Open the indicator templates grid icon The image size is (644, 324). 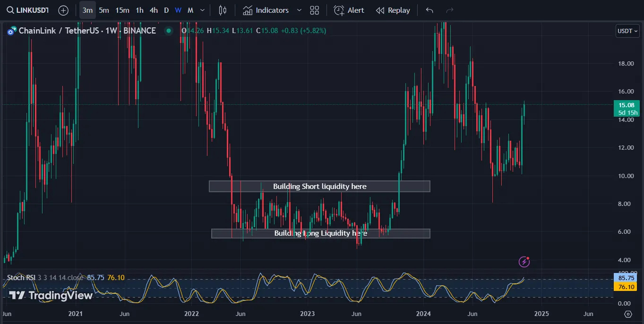(x=315, y=10)
